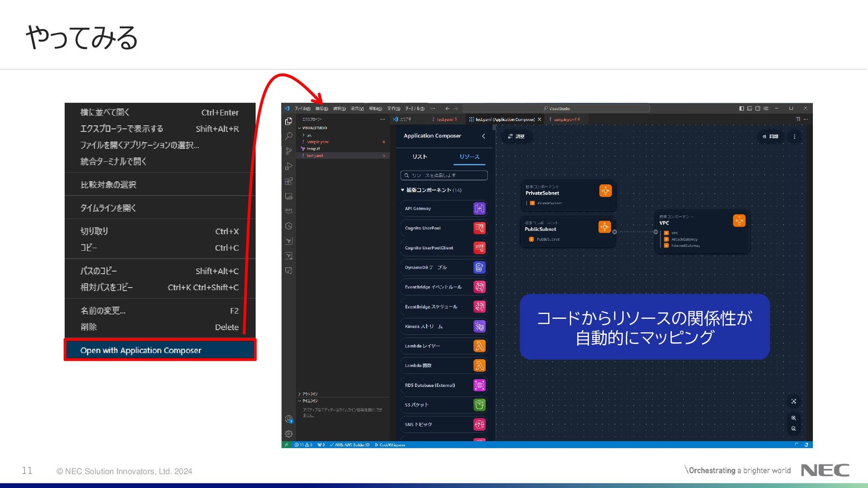The image size is (868, 488).
Task: Open Source Control view in activity bar
Action: pos(288,151)
